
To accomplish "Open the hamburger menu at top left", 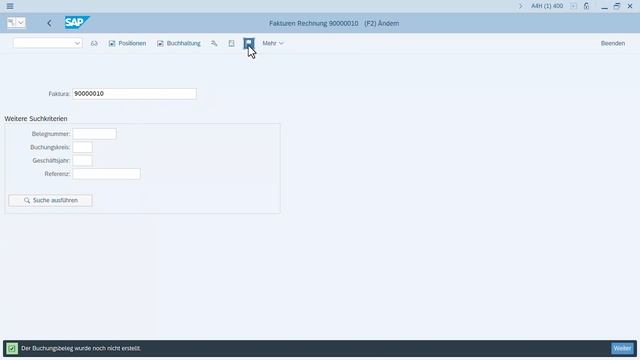I will point(10,6).
